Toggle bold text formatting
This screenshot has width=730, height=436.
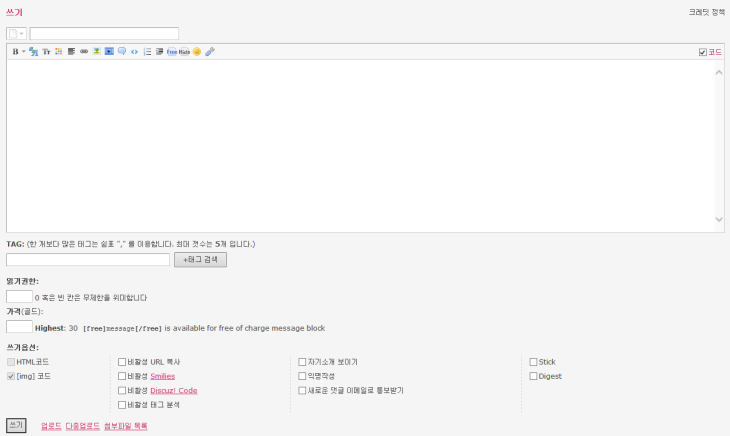15,52
